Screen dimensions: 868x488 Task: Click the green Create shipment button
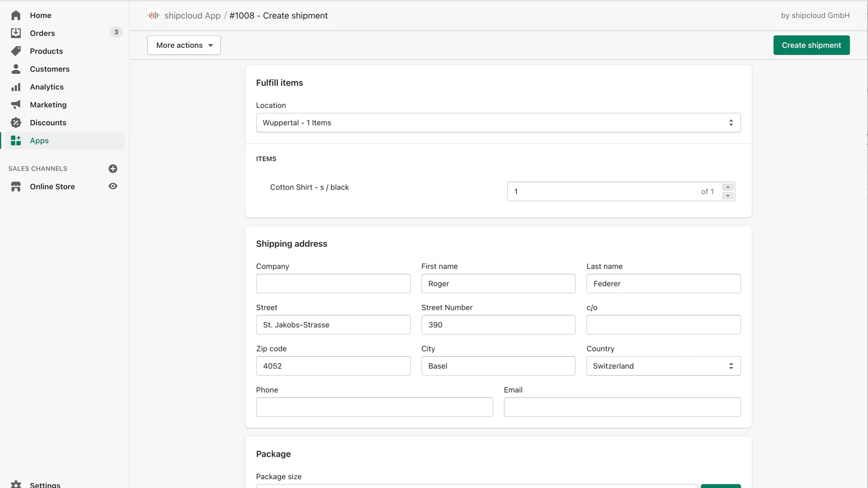point(811,45)
